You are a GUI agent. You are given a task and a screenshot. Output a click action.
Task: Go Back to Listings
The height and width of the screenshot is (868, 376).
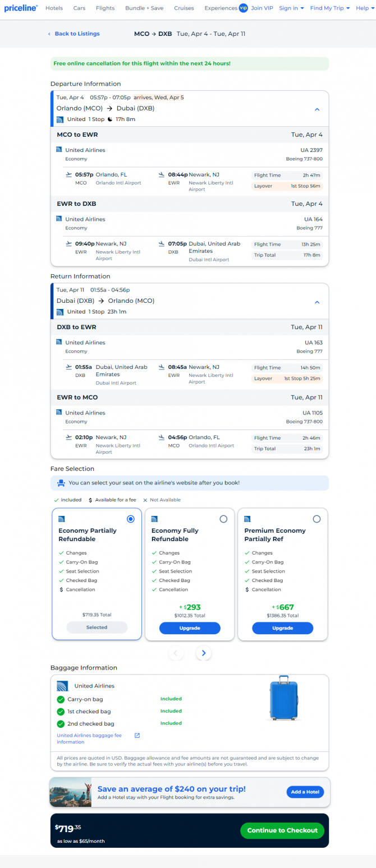pos(77,34)
